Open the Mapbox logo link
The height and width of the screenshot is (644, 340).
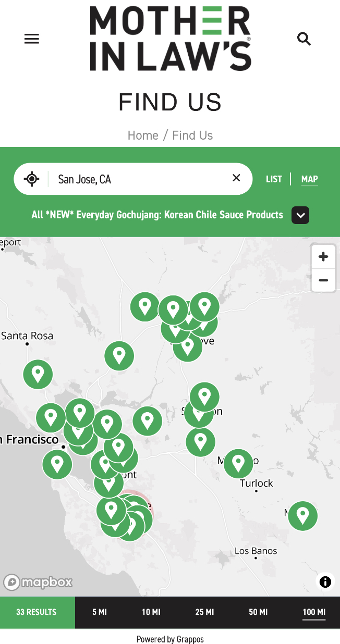(x=38, y=582)
